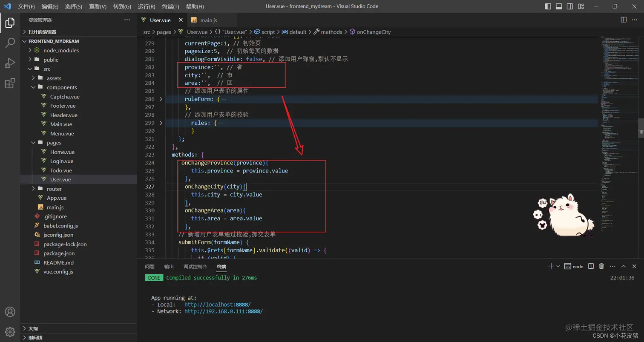Switch to the 调试控制台 panel tab
The image size is (644, 342).
coord(195,267)
